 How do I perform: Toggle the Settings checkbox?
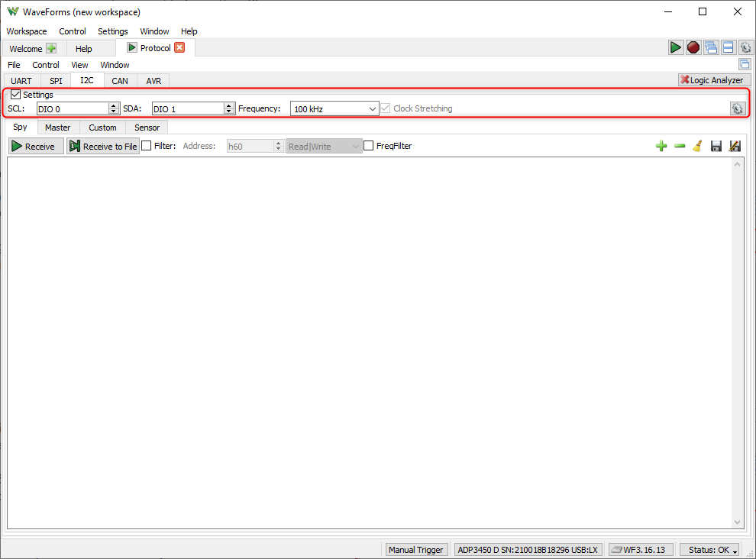pyautogui.click(x=15, y=95)
